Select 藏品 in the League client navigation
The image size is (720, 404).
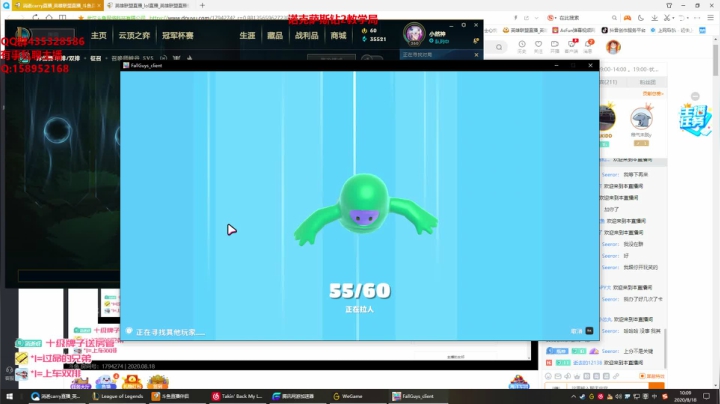(x=275, y=35)
